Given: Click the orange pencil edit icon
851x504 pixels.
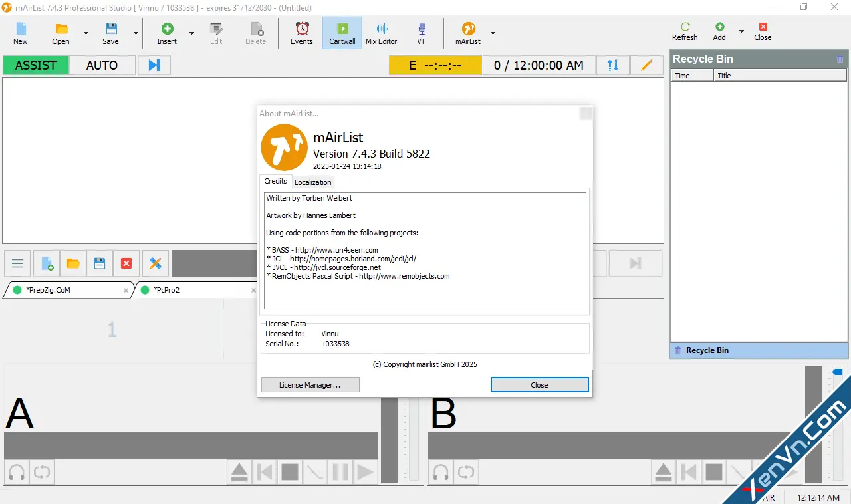Looking at the screenshot, I should [x=646, y=65].
